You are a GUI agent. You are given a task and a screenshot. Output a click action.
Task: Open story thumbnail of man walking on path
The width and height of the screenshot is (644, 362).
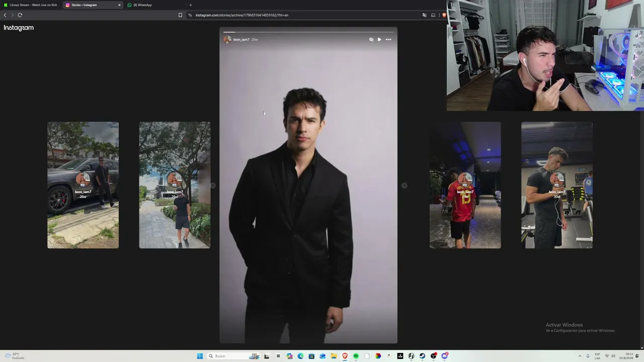pyautogui.click(x=175, y=185)
